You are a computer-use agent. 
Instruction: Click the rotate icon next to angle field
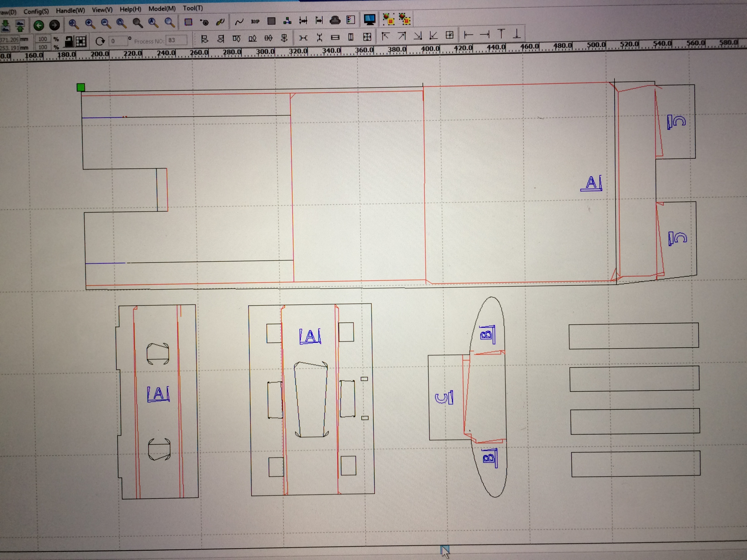pyautogui.click(x=100, y=41)
